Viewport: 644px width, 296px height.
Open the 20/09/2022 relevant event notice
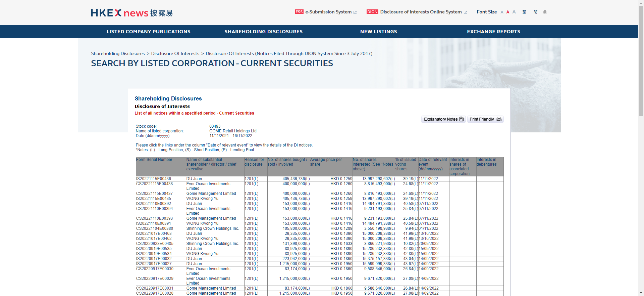428,244
